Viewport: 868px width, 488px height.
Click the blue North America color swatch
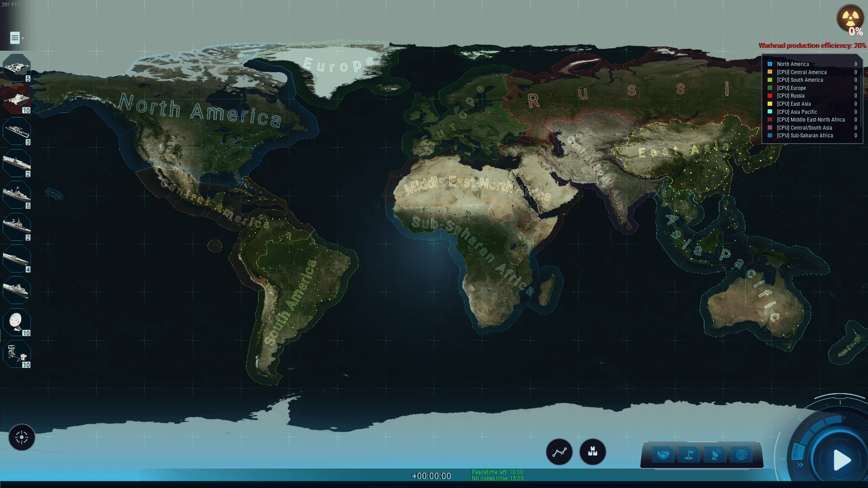(770, 64)
